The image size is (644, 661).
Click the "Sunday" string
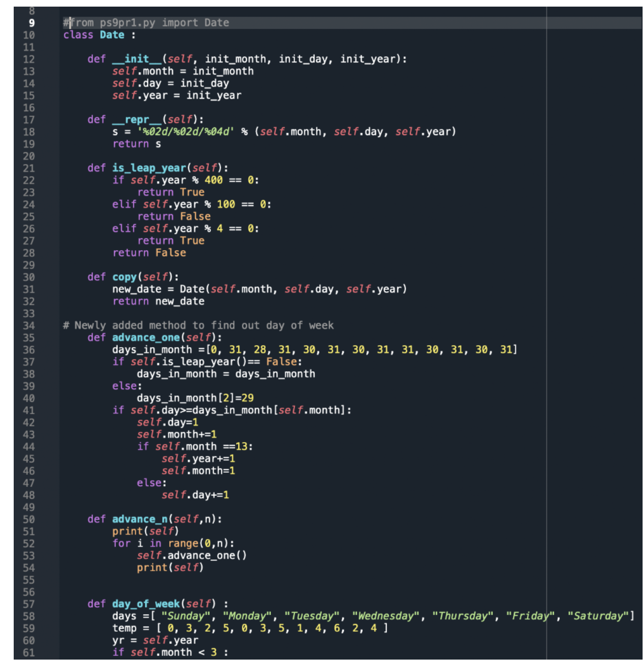[x=186, y=616]
